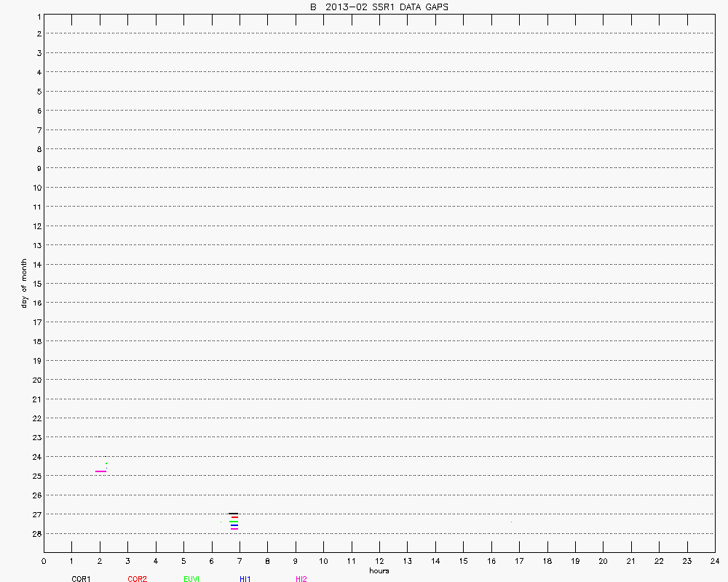The height and width of the screenshot is (582, 728).
Task: Click the 'hours' x-axis label
Action: [x=379, y=570]
